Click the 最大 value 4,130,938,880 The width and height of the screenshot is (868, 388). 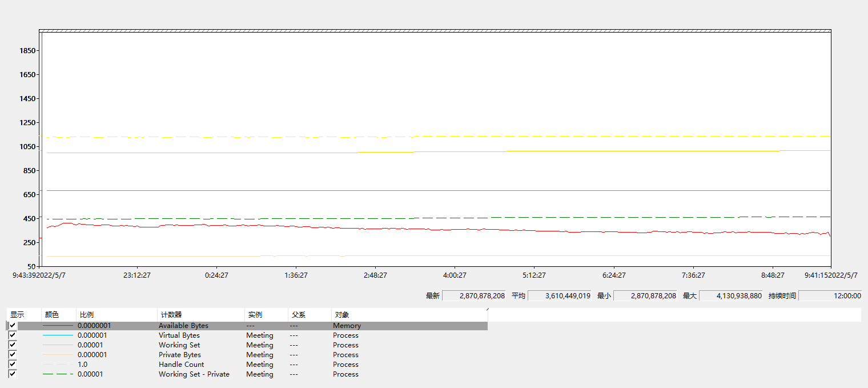coord(730,295)
